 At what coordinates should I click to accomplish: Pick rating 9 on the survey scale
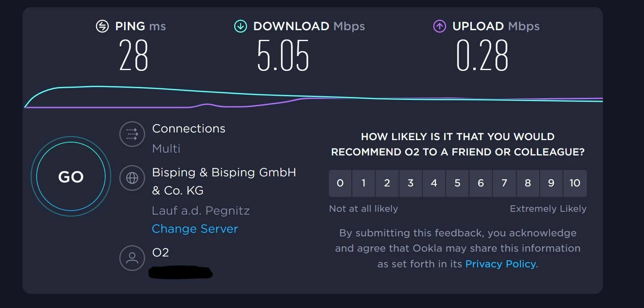pyautogui.click(x=551, y=183)
